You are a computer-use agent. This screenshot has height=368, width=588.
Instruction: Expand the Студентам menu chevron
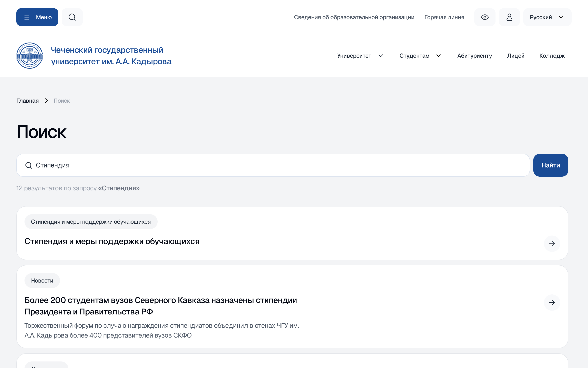coord(439,56)
